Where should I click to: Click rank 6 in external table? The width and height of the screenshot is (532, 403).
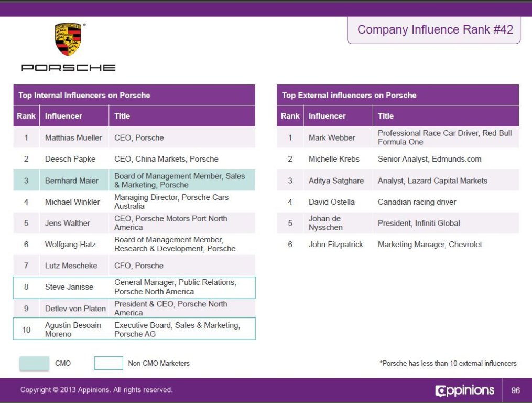pos(290,245)
